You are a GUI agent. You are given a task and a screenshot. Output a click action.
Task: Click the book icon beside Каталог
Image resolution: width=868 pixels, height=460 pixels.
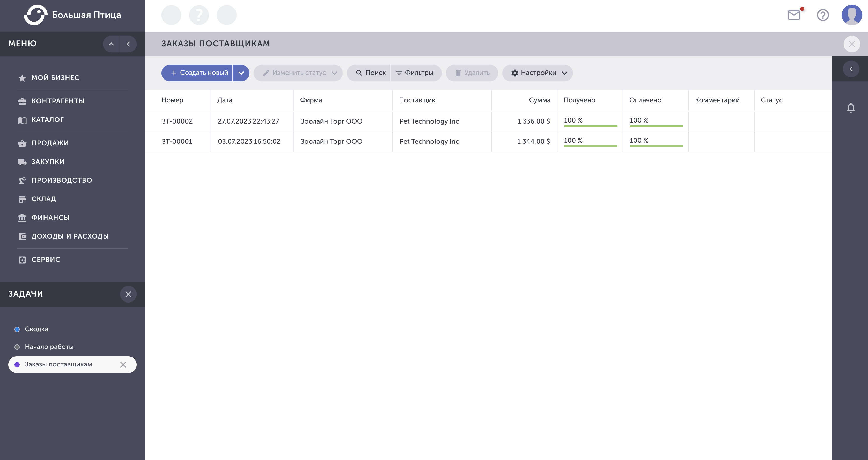point(22,120)
